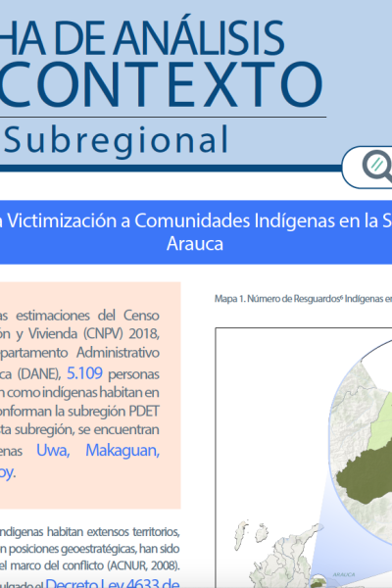Click the Subregional subtitle
The height and width of the screenshot is (588, 392).
[x=117, y=140]
